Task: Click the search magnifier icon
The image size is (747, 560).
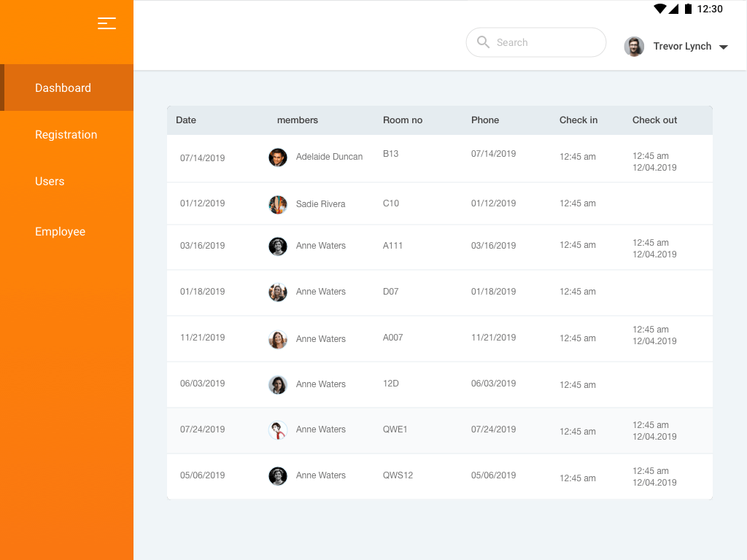Action: 483,42
